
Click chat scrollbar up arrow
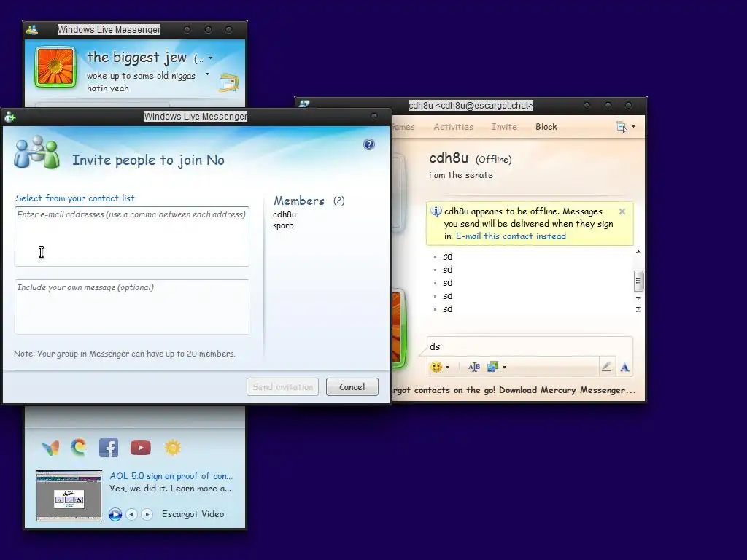[x=638, y=252]
